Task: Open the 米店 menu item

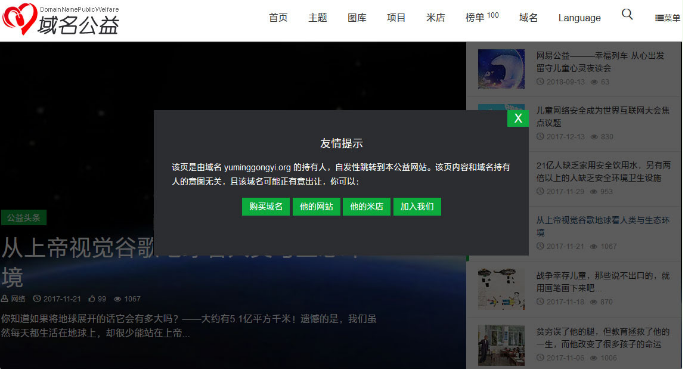Action: pyautogui.click(x=436, y=18)
